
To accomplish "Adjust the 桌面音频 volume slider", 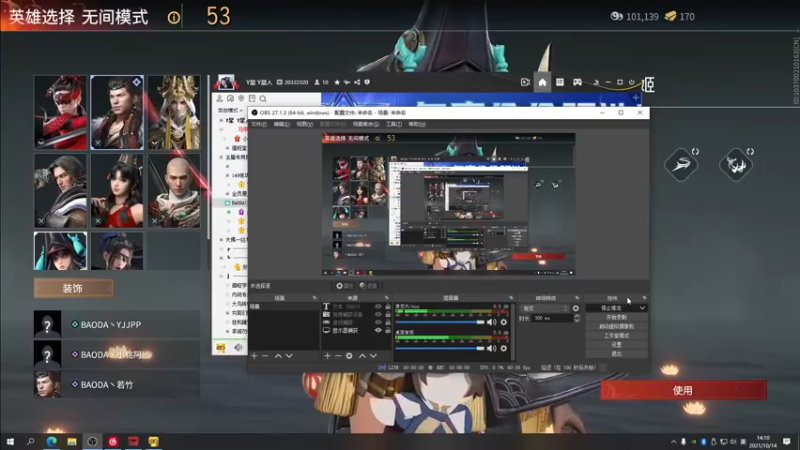I will [439, 348].
